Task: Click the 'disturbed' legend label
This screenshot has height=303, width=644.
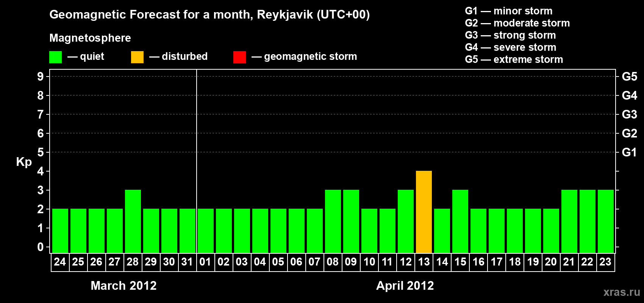Action: [184, 56]
